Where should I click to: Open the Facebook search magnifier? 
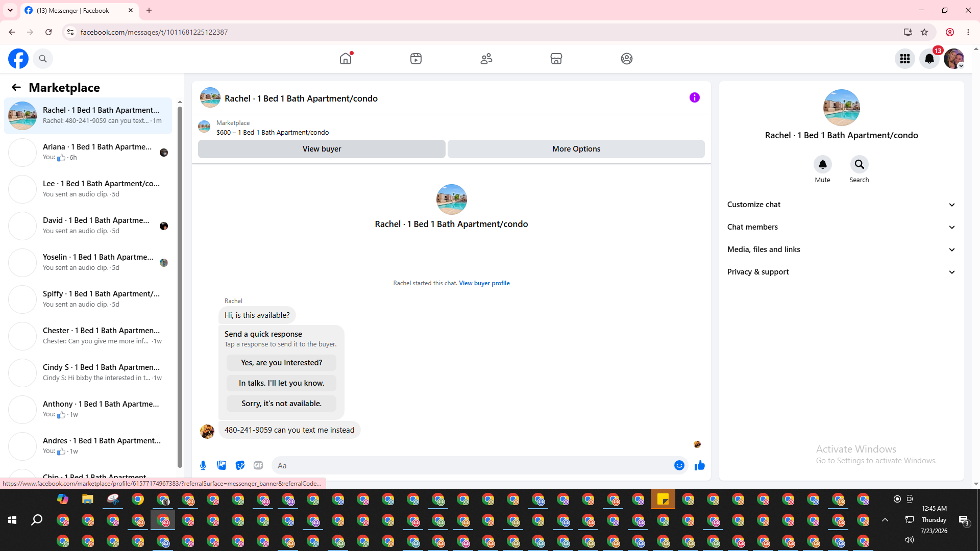[43, 59]
